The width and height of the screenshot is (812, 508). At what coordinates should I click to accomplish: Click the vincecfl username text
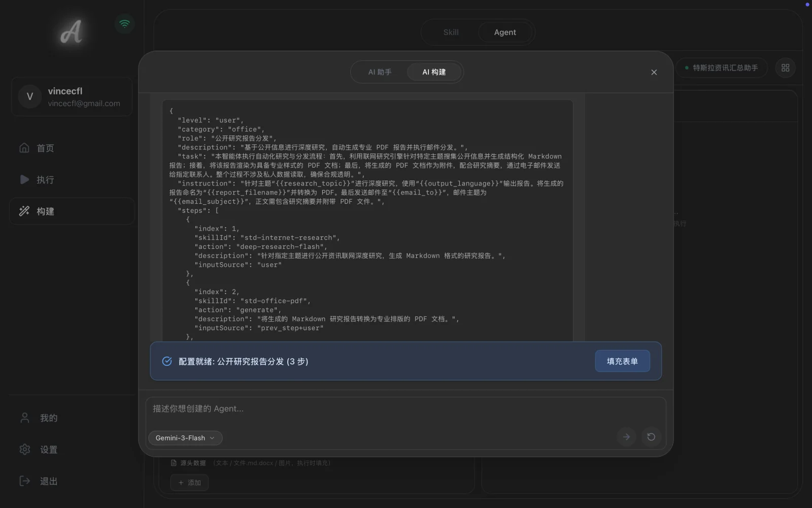pyautogui.click(x=65, y=91)
